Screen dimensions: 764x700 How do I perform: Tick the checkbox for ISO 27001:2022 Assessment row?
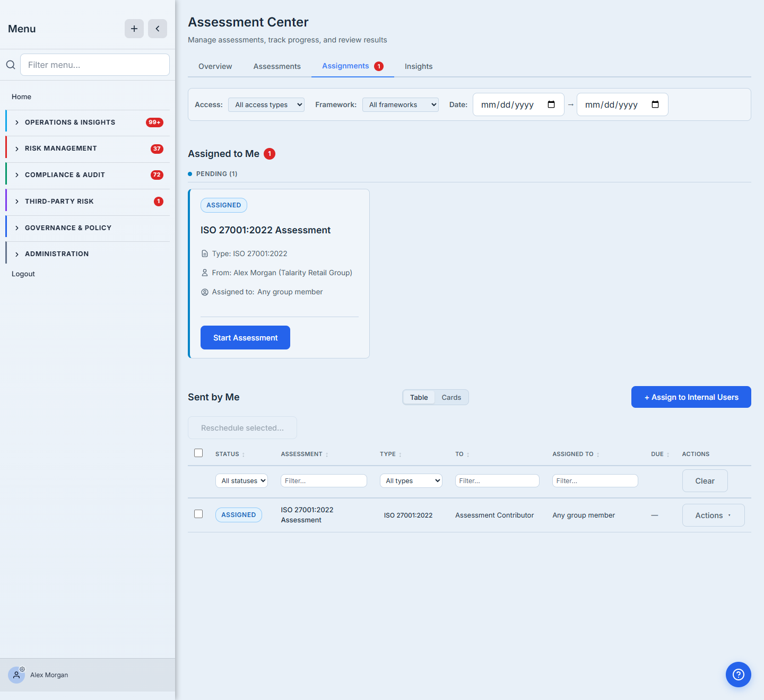pyautogui.click(x=198, y=514)
